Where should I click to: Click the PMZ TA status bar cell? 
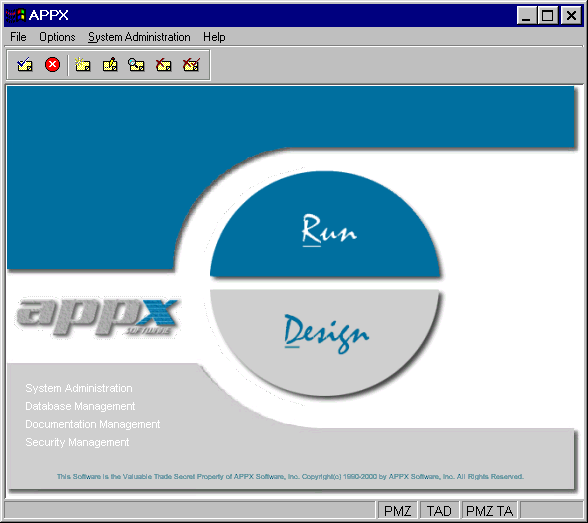489,511
